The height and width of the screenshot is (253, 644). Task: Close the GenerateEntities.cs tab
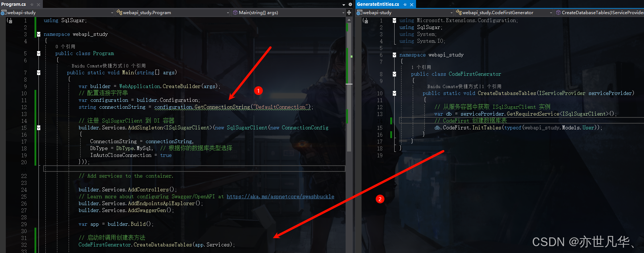(412, 4)
